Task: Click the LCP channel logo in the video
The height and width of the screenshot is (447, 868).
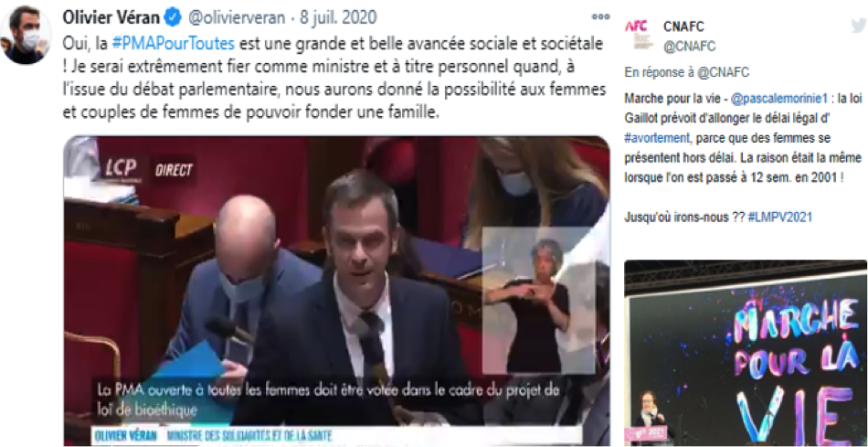Action: [122, 169]
